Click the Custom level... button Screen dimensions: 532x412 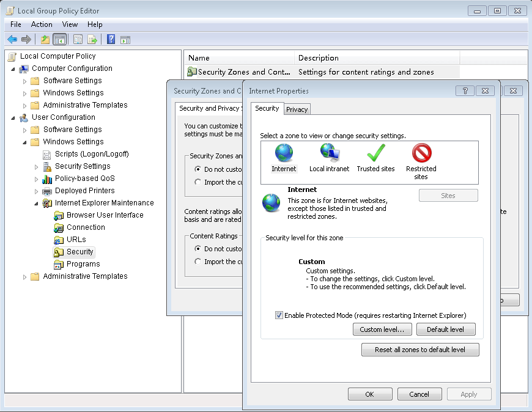tap(382, 329)
